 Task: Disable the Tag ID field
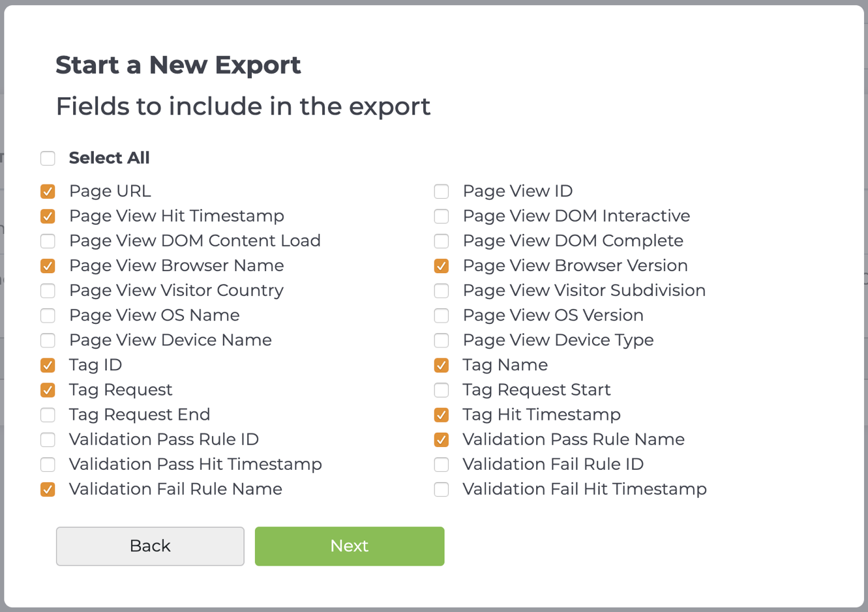point(48,364)
